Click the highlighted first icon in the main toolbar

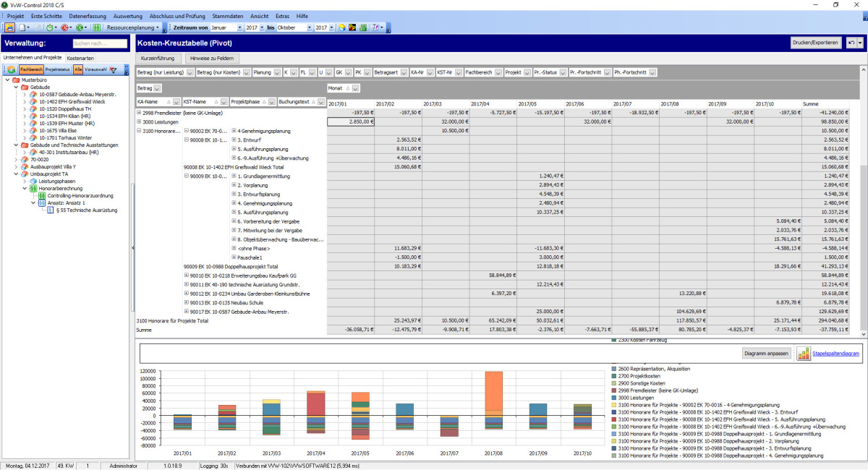tap(10, 27)
